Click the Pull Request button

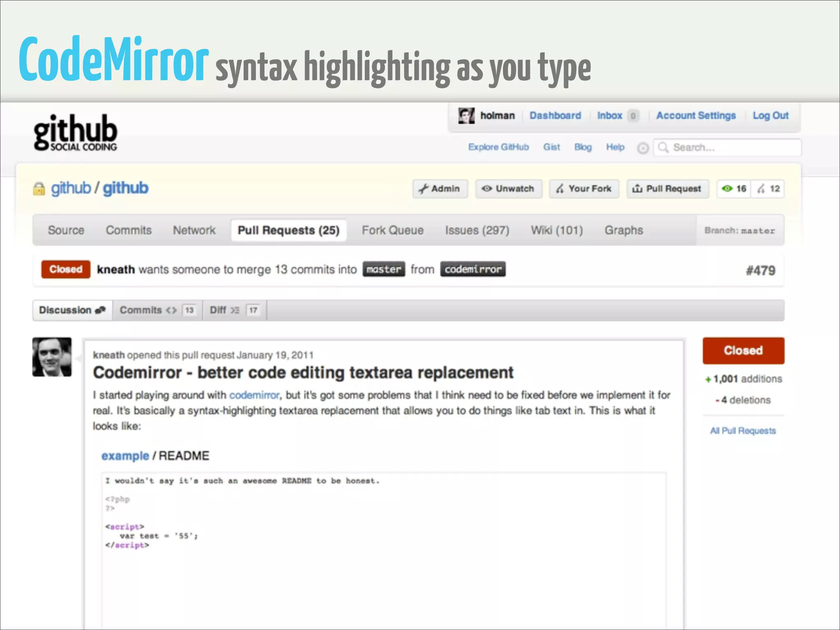point(667,189)
